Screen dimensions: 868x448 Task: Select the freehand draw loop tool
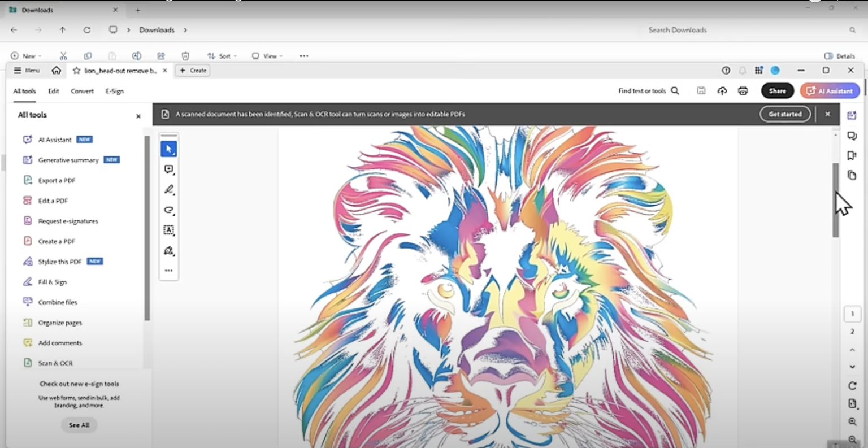pyautogui.click(x=168, y=210)
